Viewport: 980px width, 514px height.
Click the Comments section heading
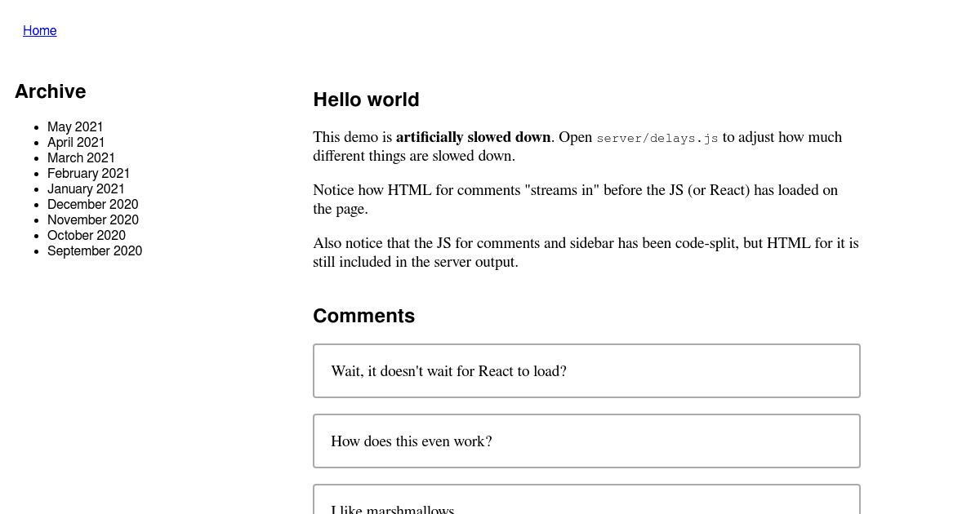pyautogui.click(x=363, y=315)
